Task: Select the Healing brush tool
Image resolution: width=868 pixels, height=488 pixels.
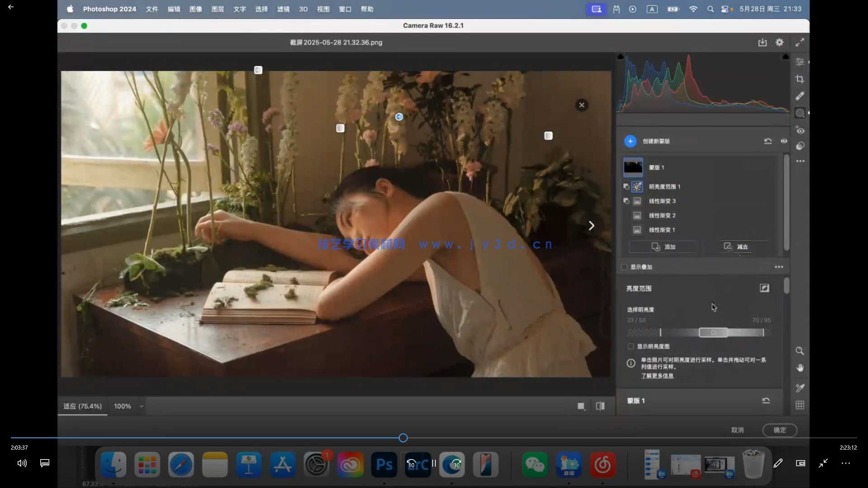Action: tap(800, 96)
